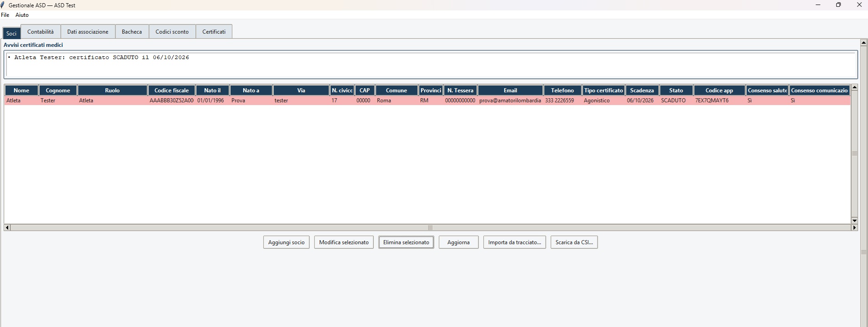Sort by the Scadenza column header
This screenshot has width=868, height=327.
(x=642, y=91)
